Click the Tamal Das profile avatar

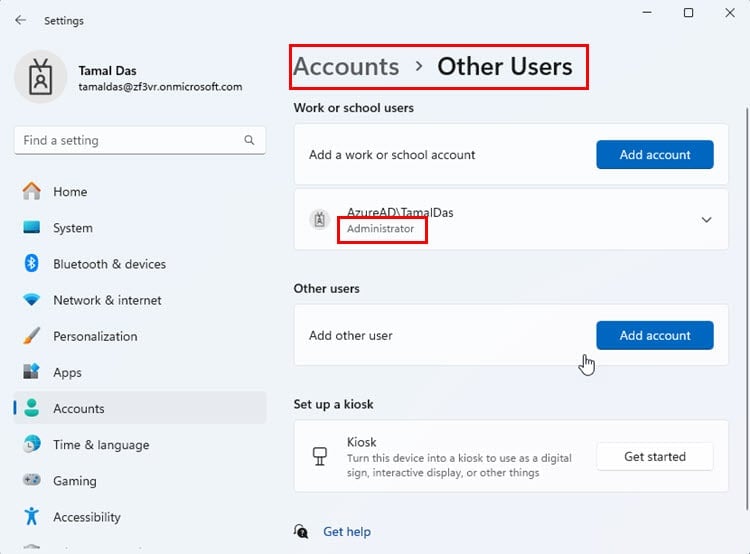[x=41, y=77]
